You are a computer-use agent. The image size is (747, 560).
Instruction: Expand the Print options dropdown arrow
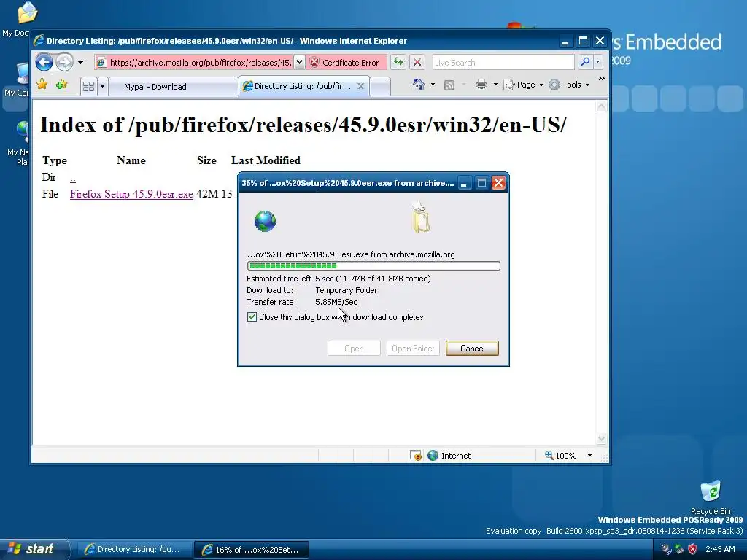click(x=495, y=85)
